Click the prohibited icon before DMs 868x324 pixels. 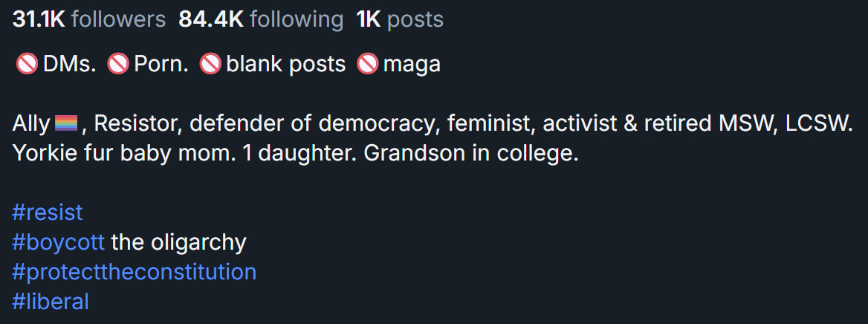click(x=27, y=65)
